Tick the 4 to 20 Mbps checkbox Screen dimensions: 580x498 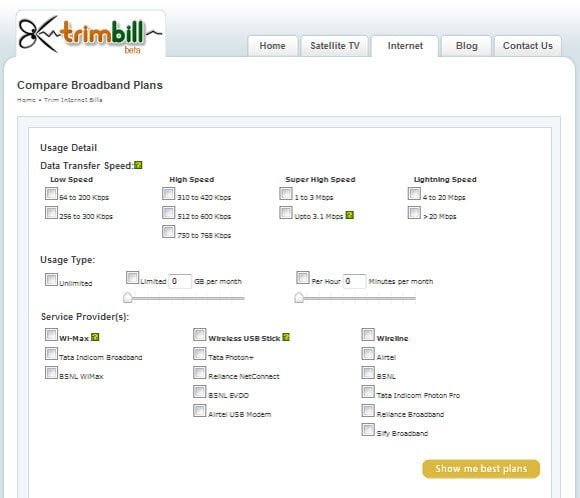pyautogui.click(x=414, y=194)
